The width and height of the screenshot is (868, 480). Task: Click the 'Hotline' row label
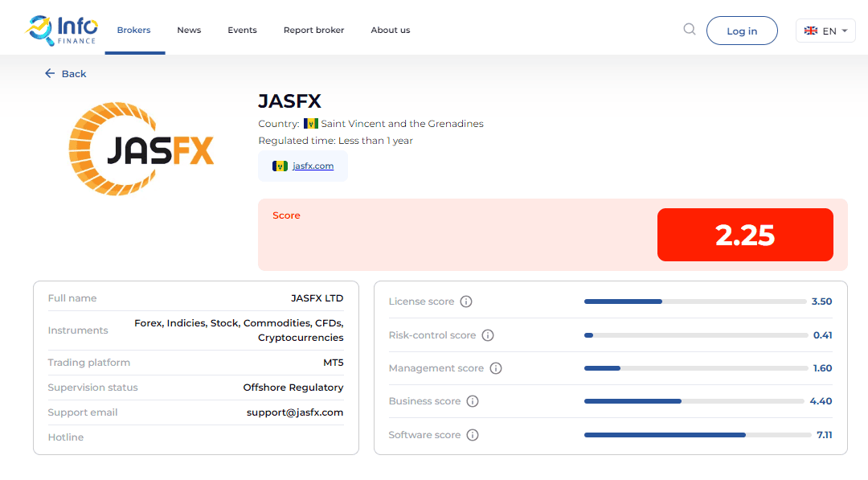pyautogui.click(x=66, y=437)
